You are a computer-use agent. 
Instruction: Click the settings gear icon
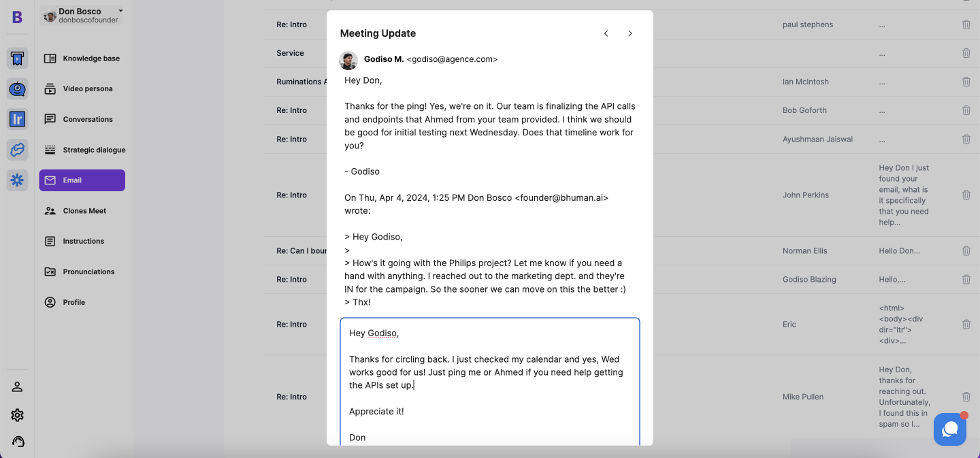(x=18, y=415)
